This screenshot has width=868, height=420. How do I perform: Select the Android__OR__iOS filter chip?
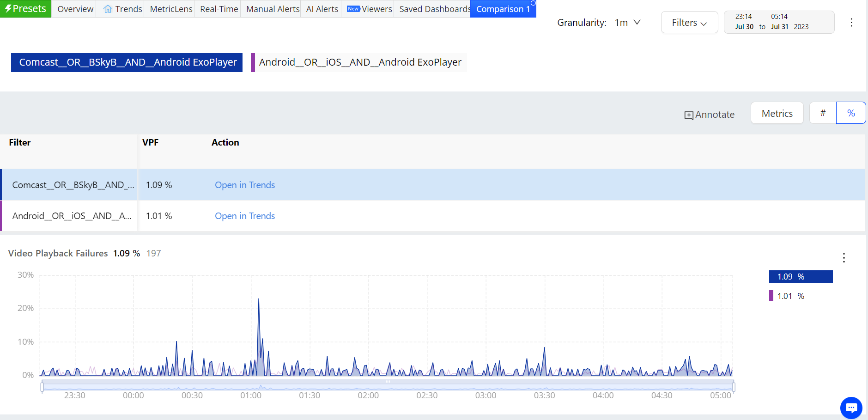pyautogui.click(x=360, y=62)
